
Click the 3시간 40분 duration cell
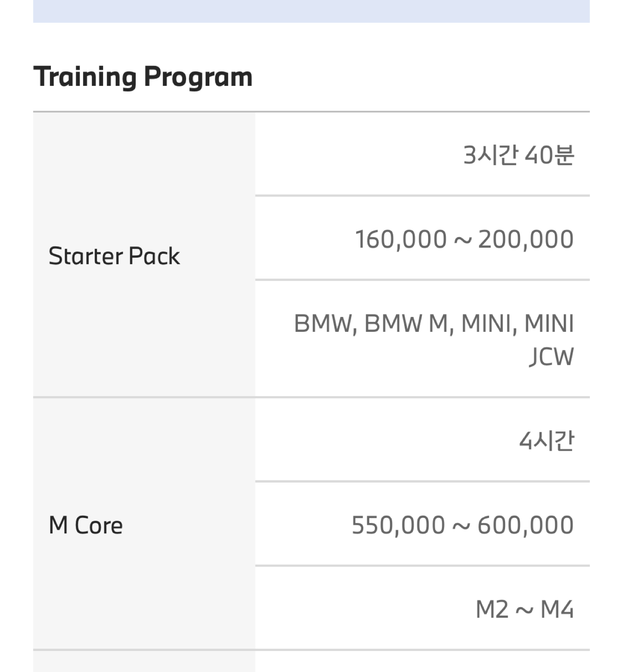coord(518,154)
